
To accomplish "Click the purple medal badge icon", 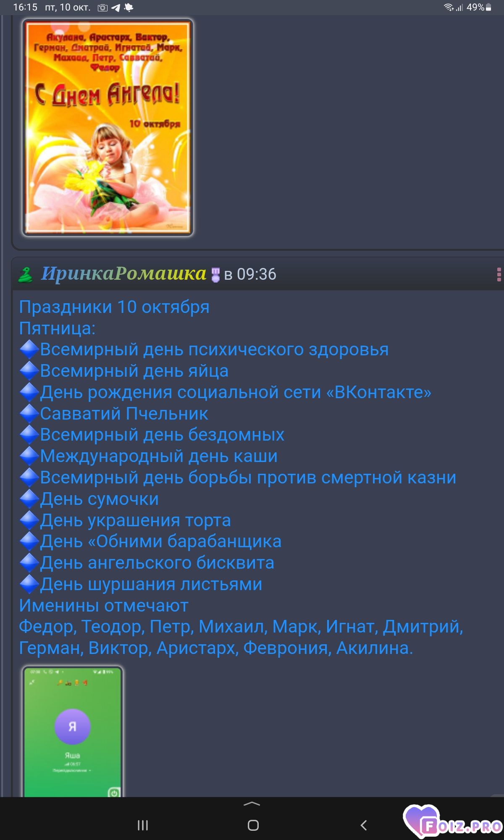I will pyautogui.click(x=215, y=275).
